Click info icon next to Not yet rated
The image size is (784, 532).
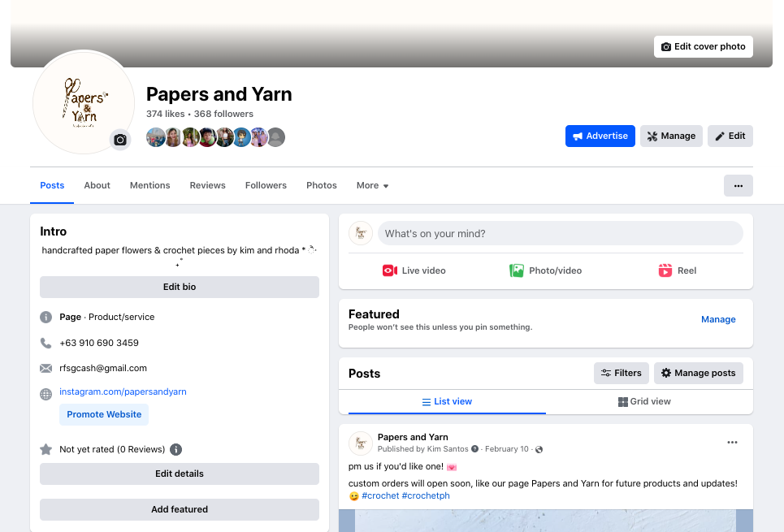(175, 449)
